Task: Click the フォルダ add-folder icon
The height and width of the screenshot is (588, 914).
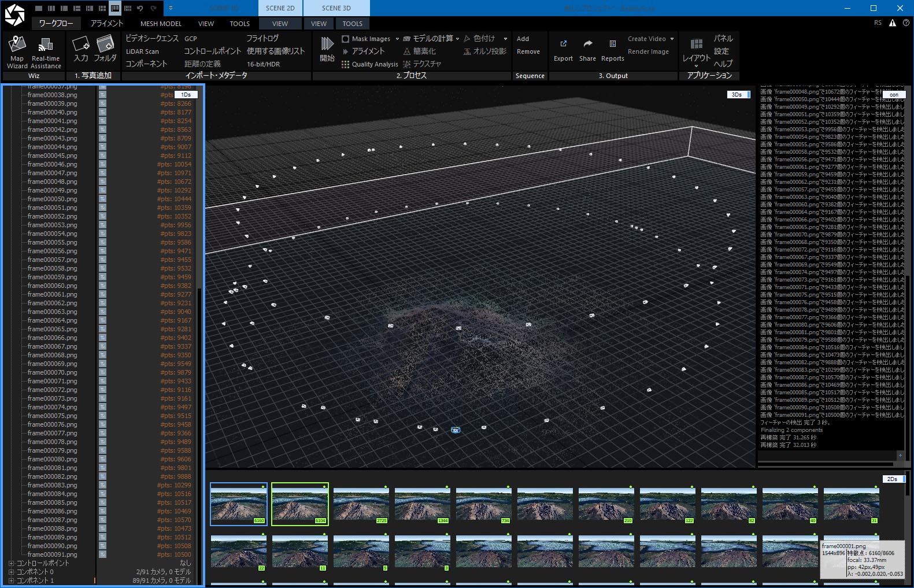Action: pos(105,45)
